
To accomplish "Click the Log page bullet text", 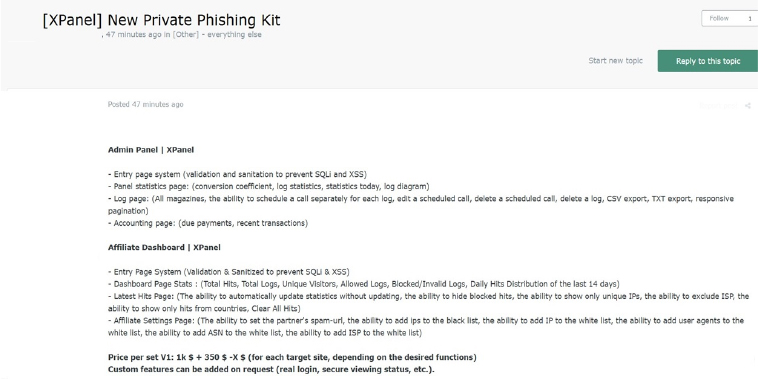I will (421, 204).
